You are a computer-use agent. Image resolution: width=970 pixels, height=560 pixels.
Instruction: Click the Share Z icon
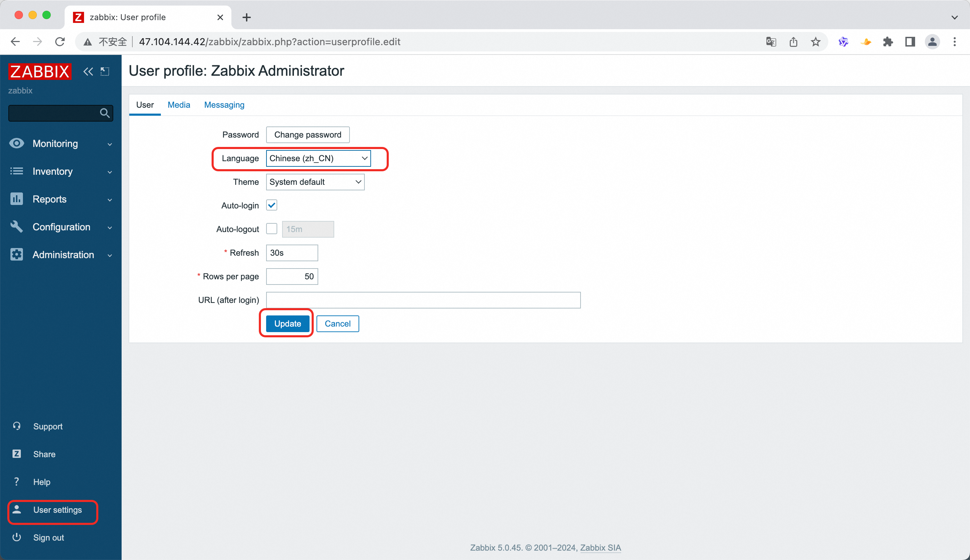coord(17,454)
